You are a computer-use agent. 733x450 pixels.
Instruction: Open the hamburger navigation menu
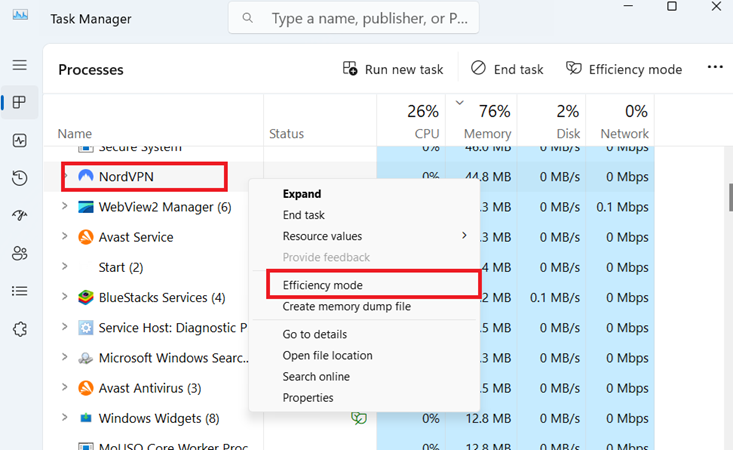(20, 65)
